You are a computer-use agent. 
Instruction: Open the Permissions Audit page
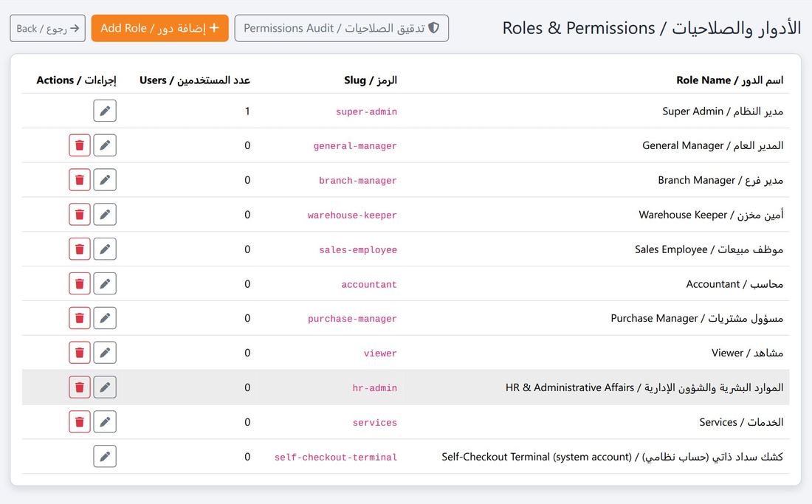click(342, 29)
